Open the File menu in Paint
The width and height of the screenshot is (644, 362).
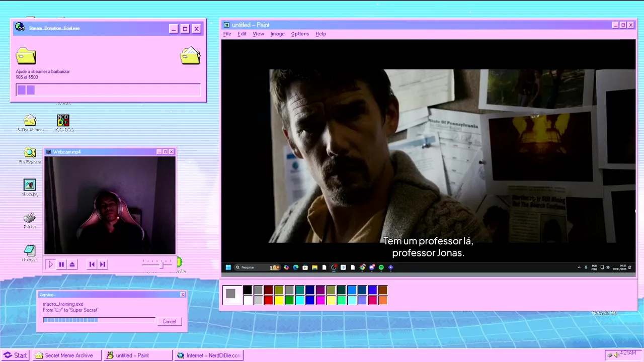coord(227,34)
